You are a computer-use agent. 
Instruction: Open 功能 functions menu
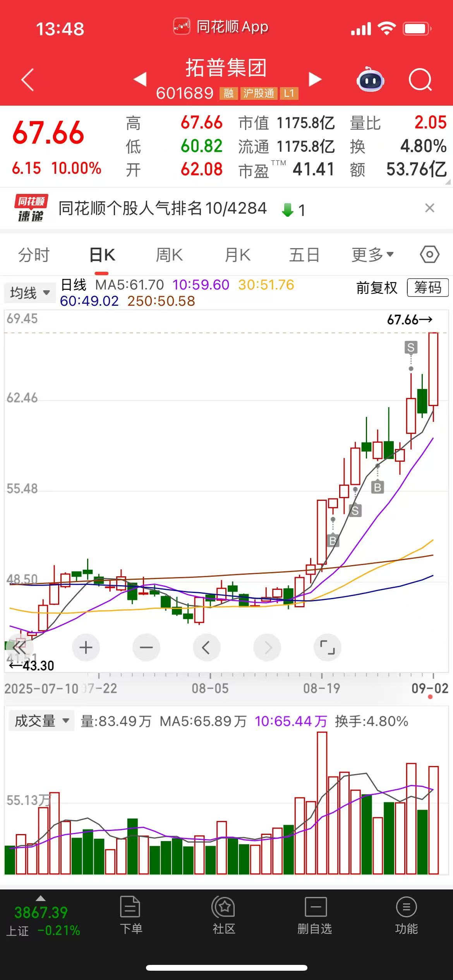(x=406, y=915)
